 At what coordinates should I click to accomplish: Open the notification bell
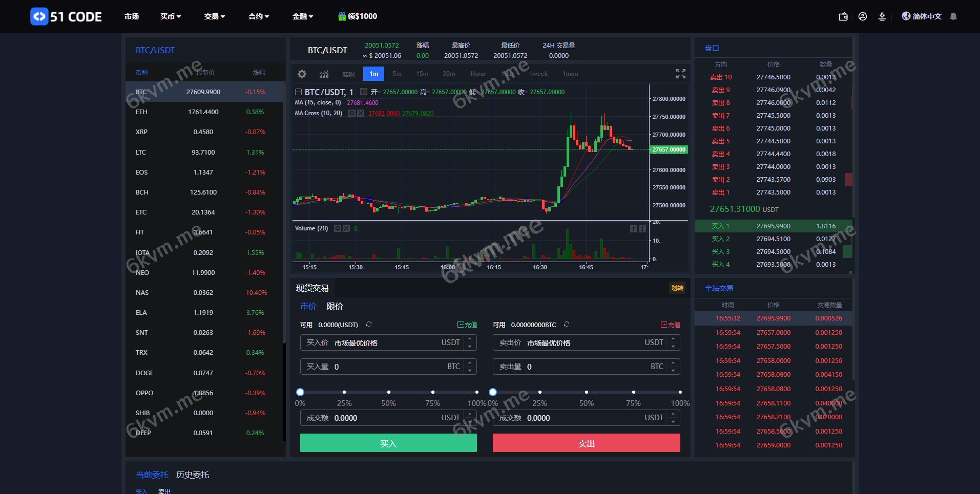pos(953,16)
